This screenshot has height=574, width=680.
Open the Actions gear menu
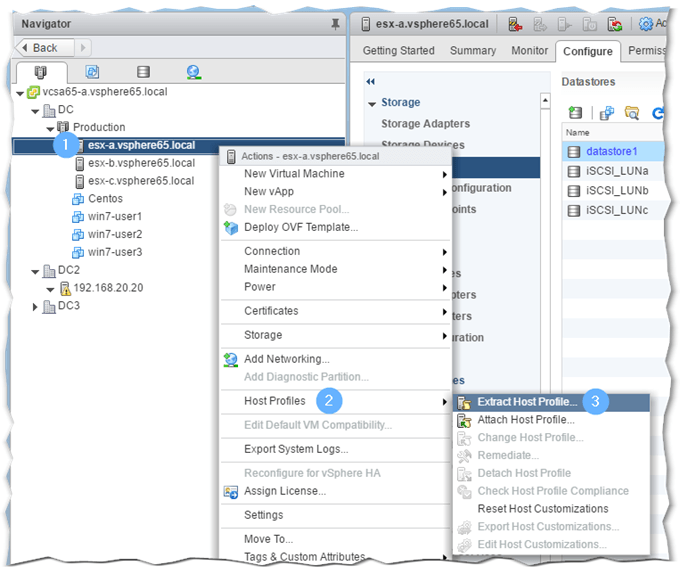[652, 23]
